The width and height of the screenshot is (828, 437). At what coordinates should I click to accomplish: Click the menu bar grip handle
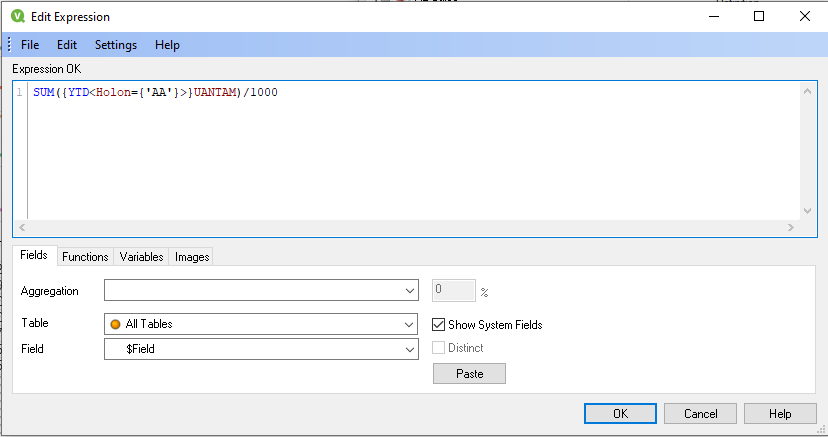(x=9, y=45)
